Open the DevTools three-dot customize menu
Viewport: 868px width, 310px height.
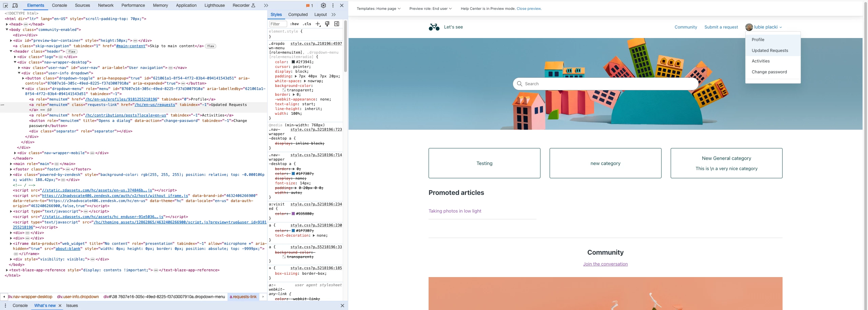point(333,5)
